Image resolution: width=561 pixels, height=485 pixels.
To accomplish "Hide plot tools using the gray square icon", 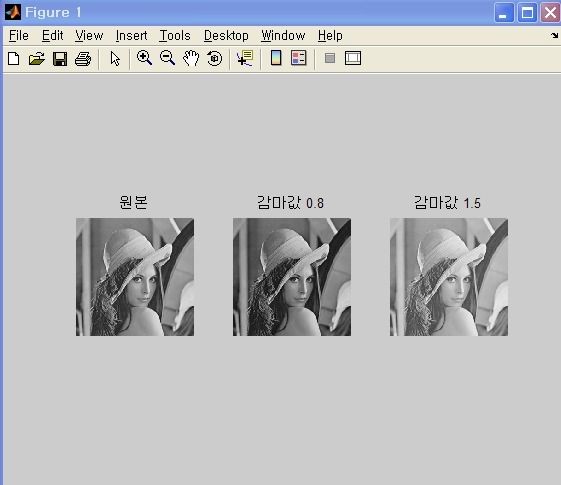I will coord(330,58).
